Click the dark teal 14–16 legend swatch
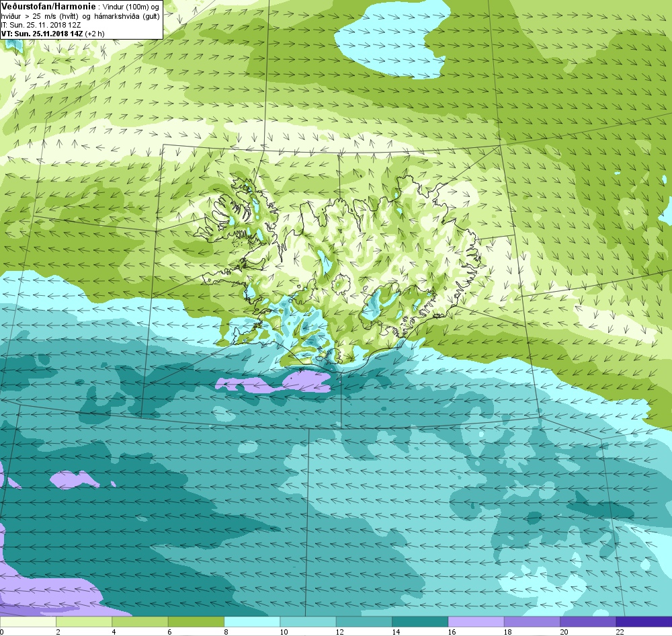This screenshot has height=636, width=672. (420, 621)
